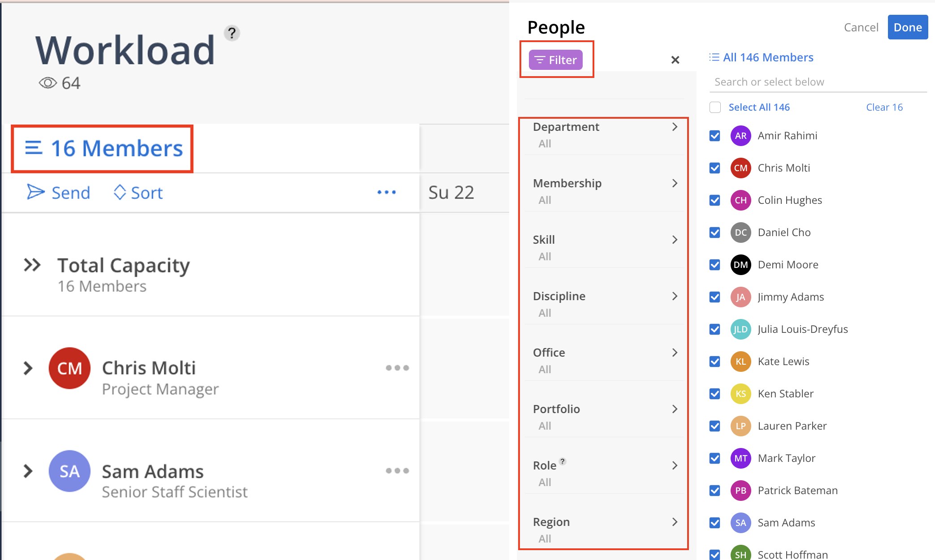Check the Select All 146 checkbox
Screen dimensions: 935x560
pyautogui.click(x=715, y=108)
